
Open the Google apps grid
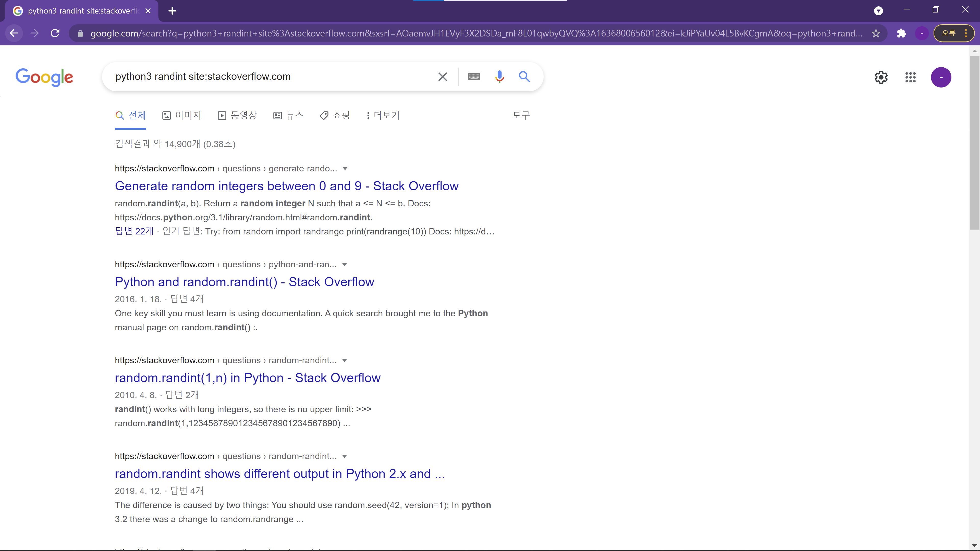coord(910,77)
